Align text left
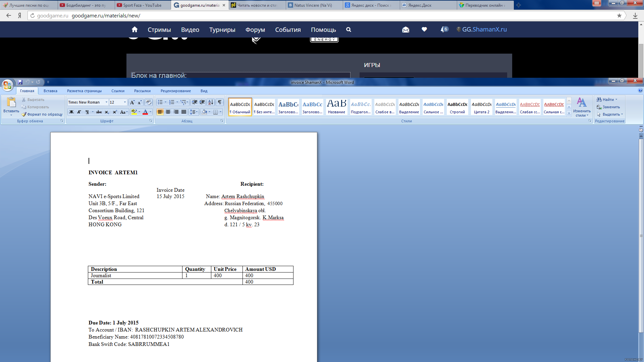The height and width of the screenshot is (362, 644). pyautogui.click(x=160, y=112)
